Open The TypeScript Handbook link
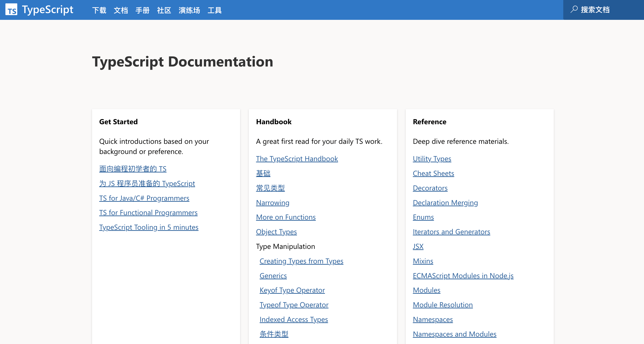The height and width of the screenshot is (344, 644). click(x=297, y=158)
